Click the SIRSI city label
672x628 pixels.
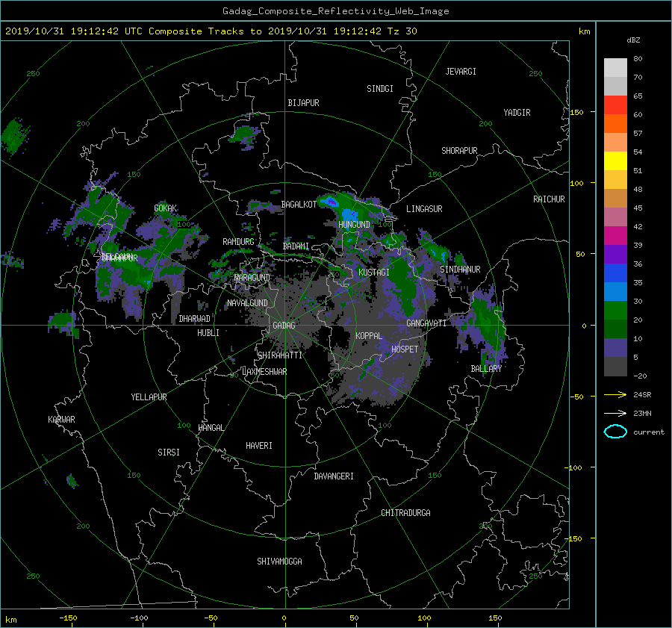click(x=169, y=453)
